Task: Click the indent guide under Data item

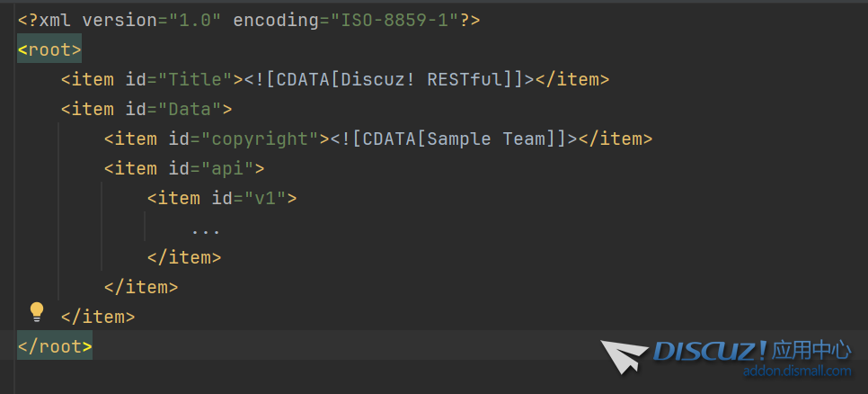Action: coord(58,211)
